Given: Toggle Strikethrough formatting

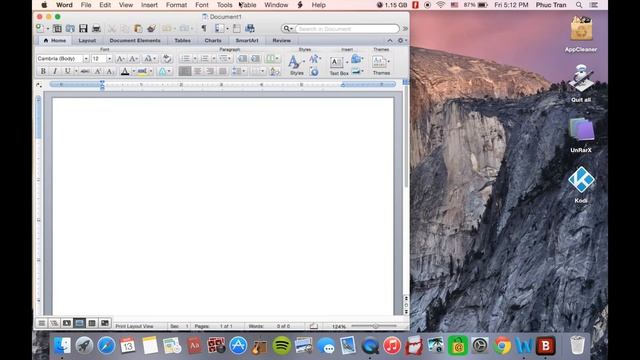Looking at the screenshot, I should [85, 71].
